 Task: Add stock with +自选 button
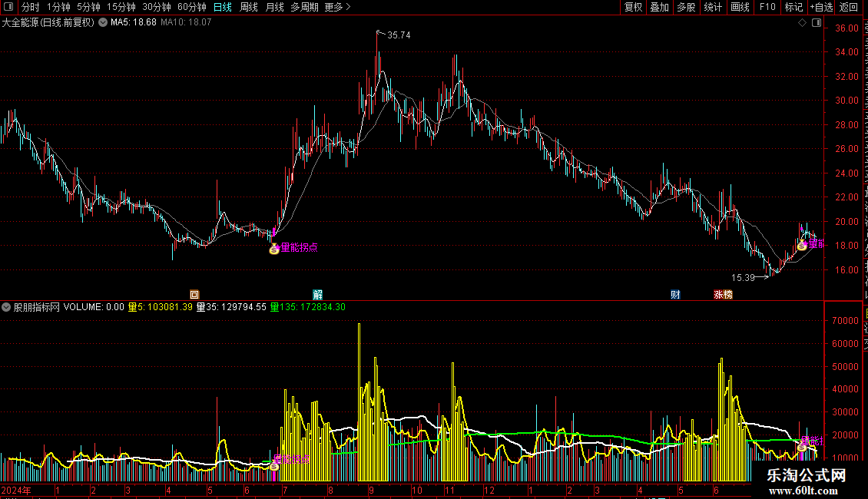coord(821,7)
